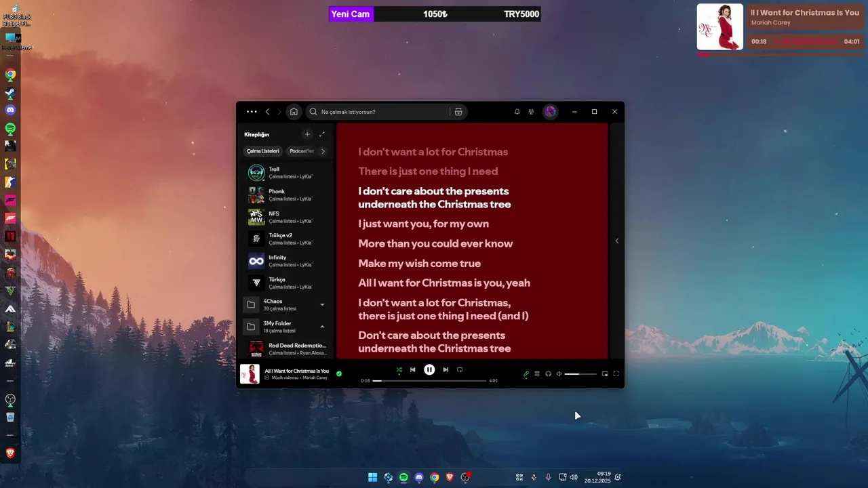The width and height of the screenshot is (868, 488).
Task: Collapse the 3My Folder folder
Action: click(322, 327)
